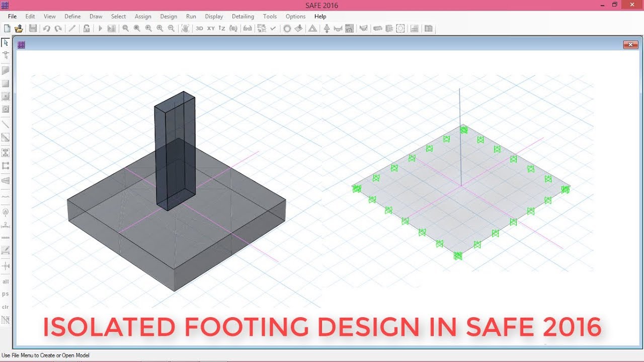Open the View menu
Screen dimensions: 644x362
click(x=50, y=17)
